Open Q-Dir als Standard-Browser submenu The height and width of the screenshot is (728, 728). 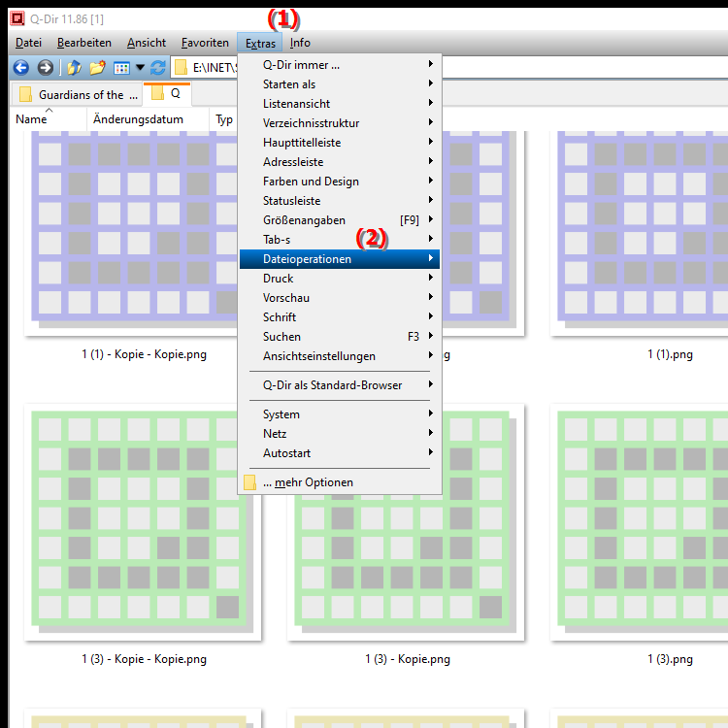340,385
